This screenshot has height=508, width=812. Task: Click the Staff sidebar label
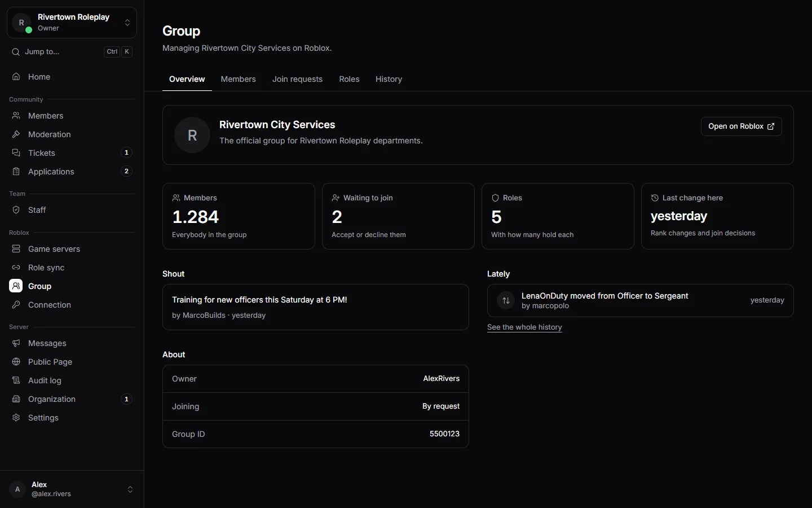(37, 210)
